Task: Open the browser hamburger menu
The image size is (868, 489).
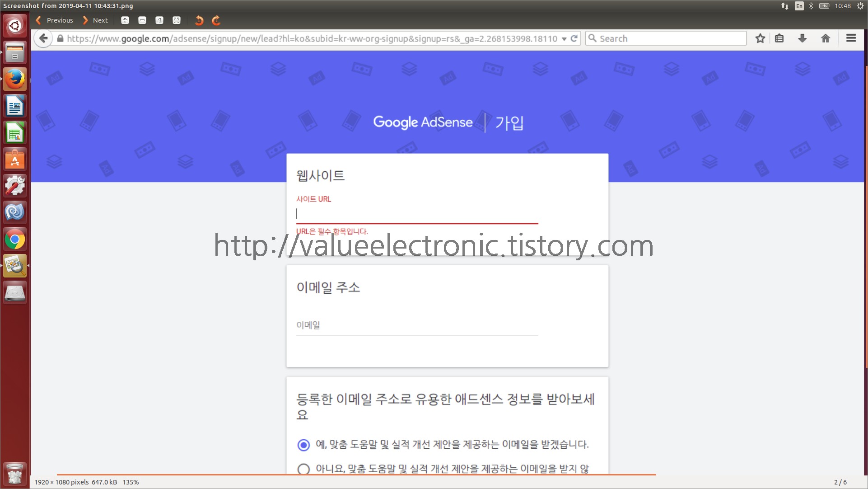Action: pyautogui.click(x=851, y=38)
